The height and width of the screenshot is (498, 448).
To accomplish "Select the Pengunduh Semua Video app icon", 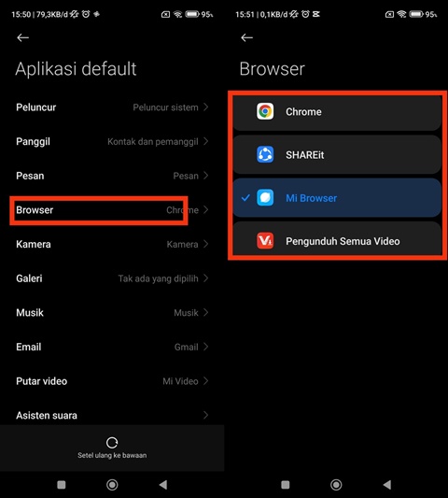I will point(265,241).
